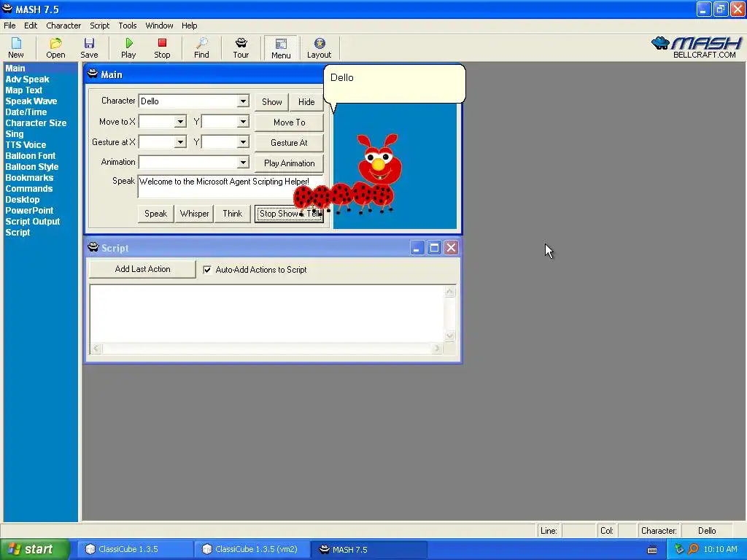Open the File menu
Image resolution: width=747 pixels, height=560 pixels.
(9, 26)
